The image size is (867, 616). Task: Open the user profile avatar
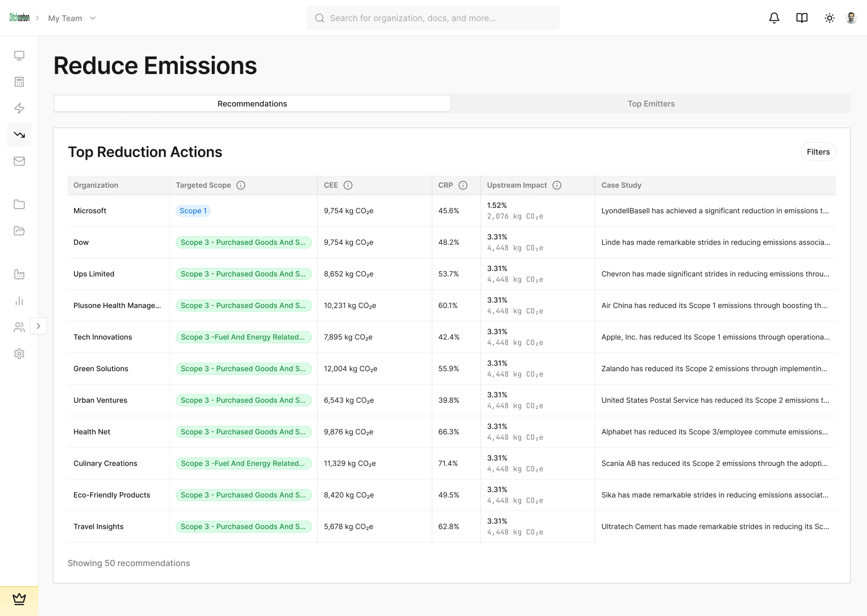(851, 18)
